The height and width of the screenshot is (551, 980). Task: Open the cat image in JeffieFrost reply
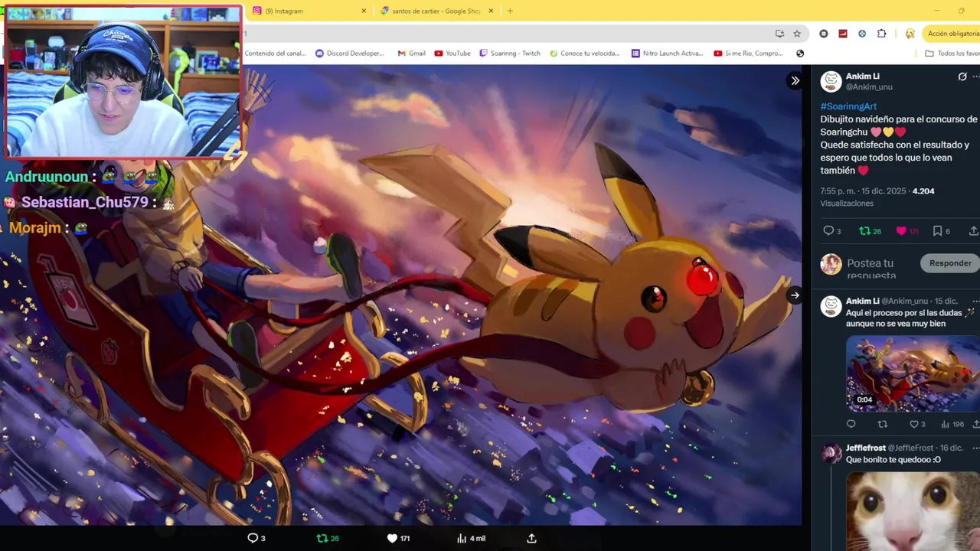tap(913, 511)
